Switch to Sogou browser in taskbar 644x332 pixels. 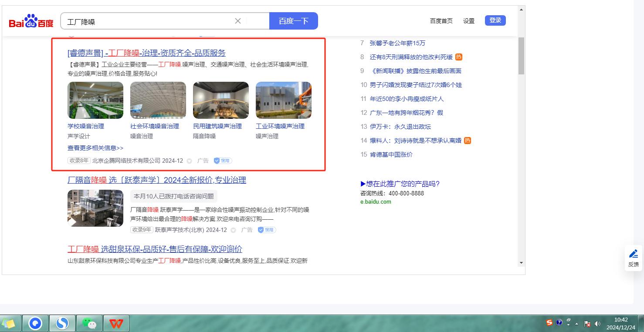62,323
